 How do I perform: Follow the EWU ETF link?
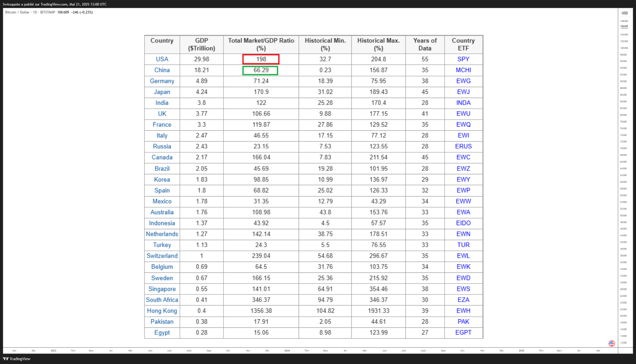point(463,114)
